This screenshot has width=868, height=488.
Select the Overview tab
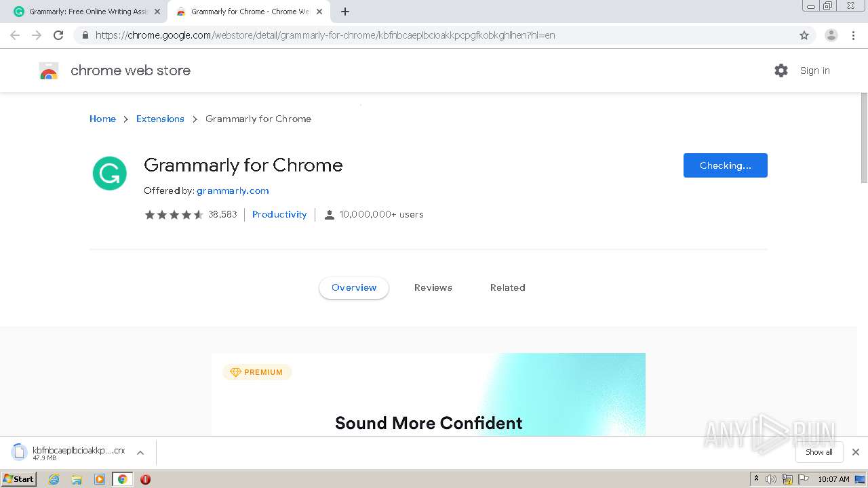click(x=354, y=287)
